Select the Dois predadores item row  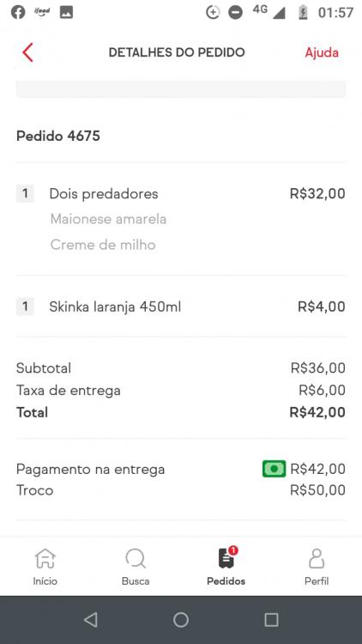(181, 219)
